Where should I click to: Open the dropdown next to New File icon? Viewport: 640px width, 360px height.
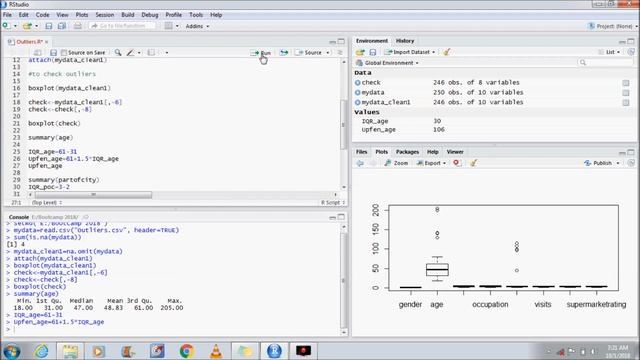15,26
